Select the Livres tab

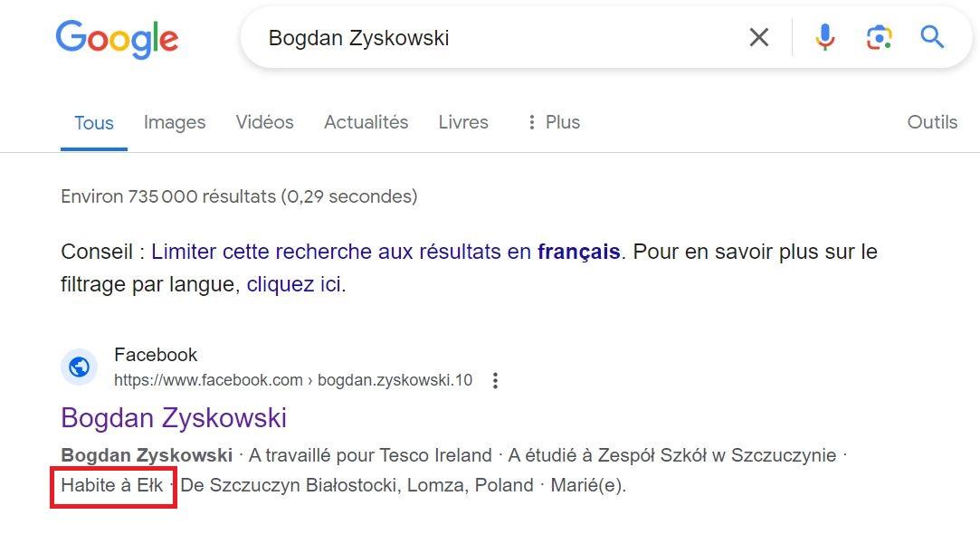tap(463, 122)
